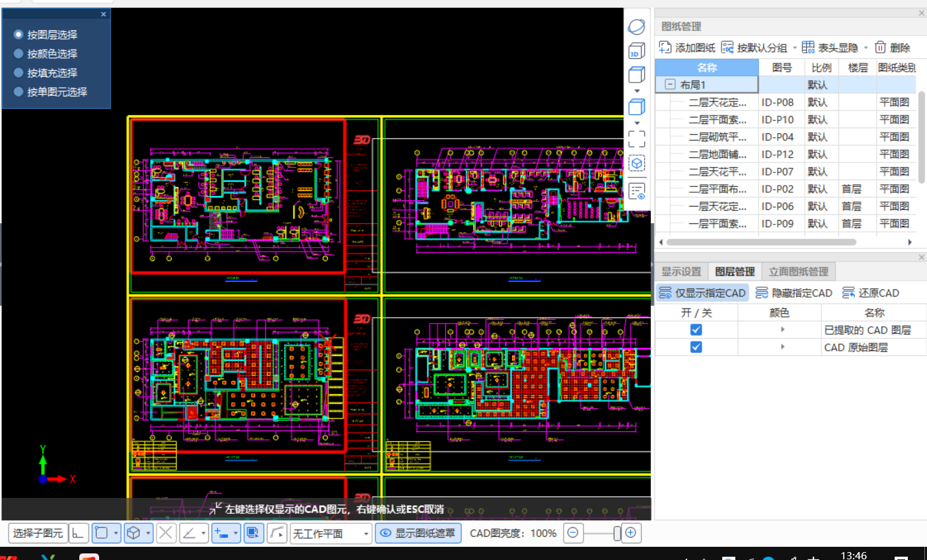Select the ID-P04 drawing row
927x560 pixels.
pyautogui.click(x=786, y=137)
